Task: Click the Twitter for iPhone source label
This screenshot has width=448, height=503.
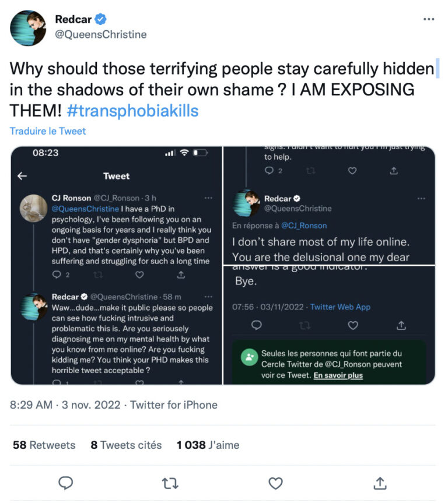Action: point(174,404)
